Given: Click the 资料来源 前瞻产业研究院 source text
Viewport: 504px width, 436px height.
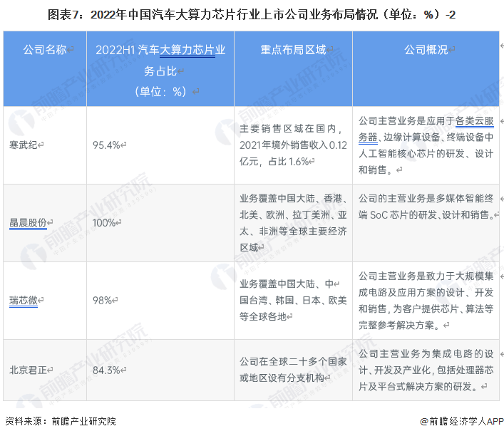Looking at the screenshot, I should pyautogui.click(x=60, y=422).
